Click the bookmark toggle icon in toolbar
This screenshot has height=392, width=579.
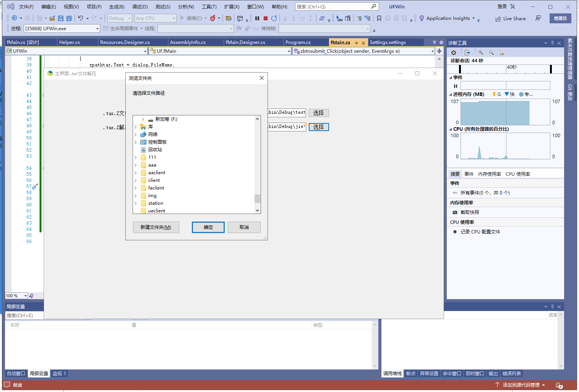[x=379, y=18]
